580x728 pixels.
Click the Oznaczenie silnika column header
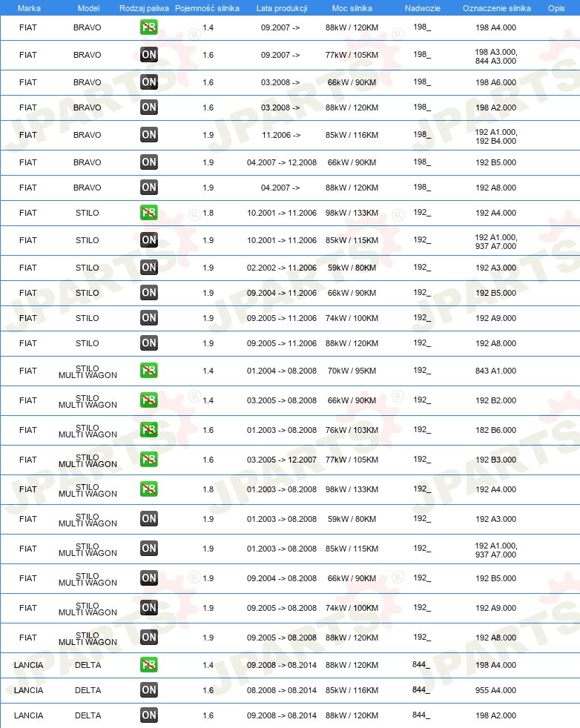[496, 8]
